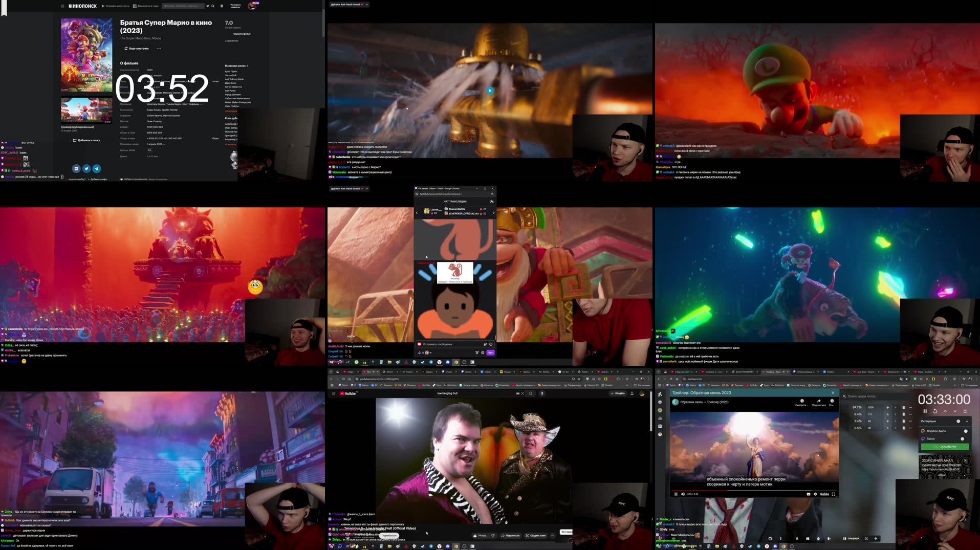This screenshot has width=980, height=550.
Task: Toggle the Twitch integration switch
Action: point(962,439)
